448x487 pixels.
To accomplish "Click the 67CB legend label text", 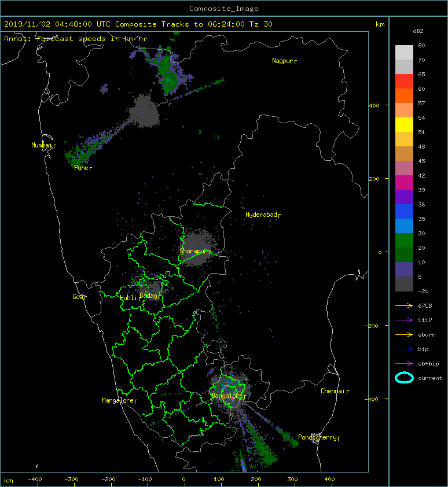I will pyautogui.click(x=425, y=306).
